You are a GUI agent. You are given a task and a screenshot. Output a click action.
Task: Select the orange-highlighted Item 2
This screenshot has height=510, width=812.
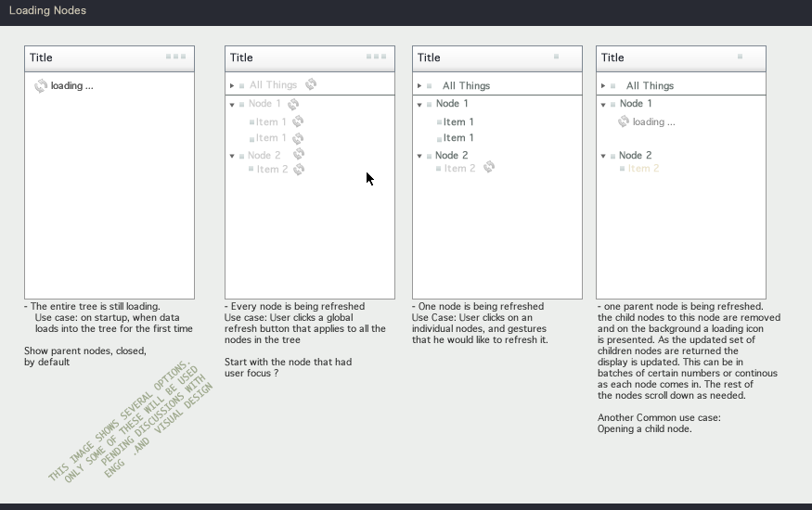[643, 169]
